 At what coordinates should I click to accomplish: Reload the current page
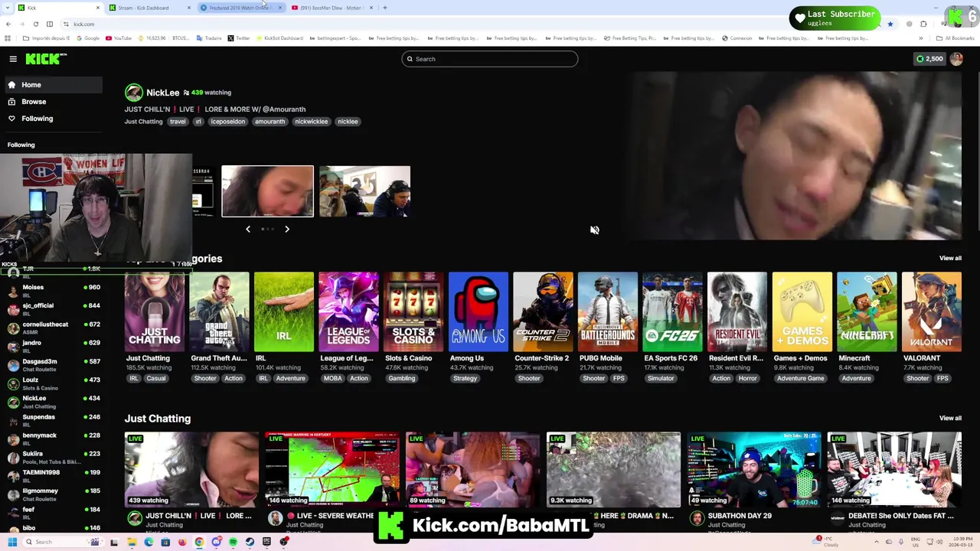tap(35, 24)
